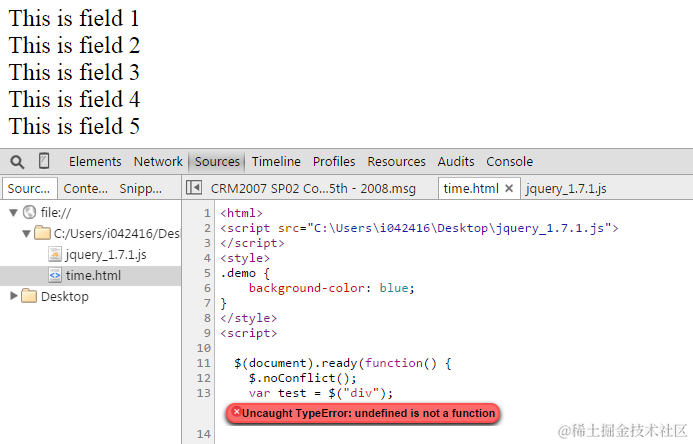Collapse the C:/Users/i042416 folder node
693x444 pixels.
click(x=27, y=233)
